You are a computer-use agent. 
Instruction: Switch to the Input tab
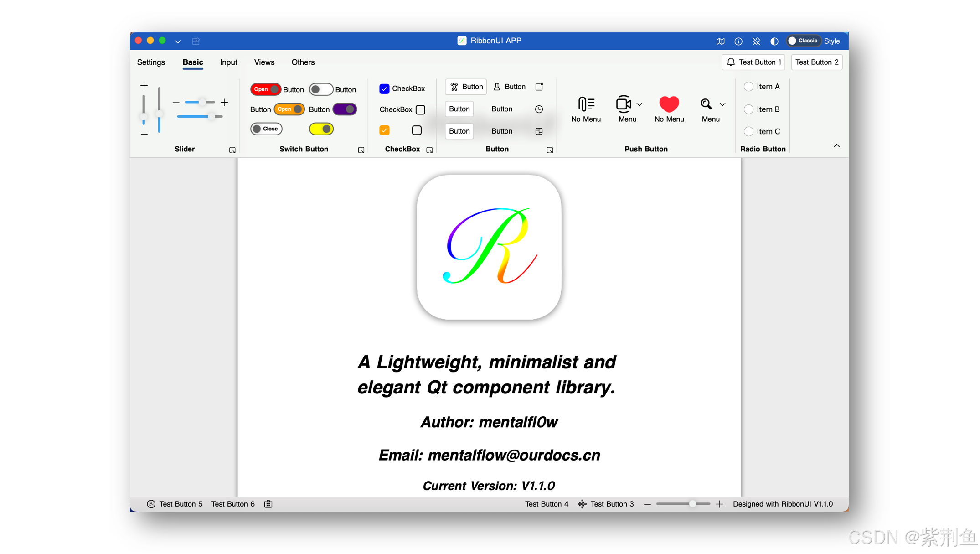click(228, 62)
